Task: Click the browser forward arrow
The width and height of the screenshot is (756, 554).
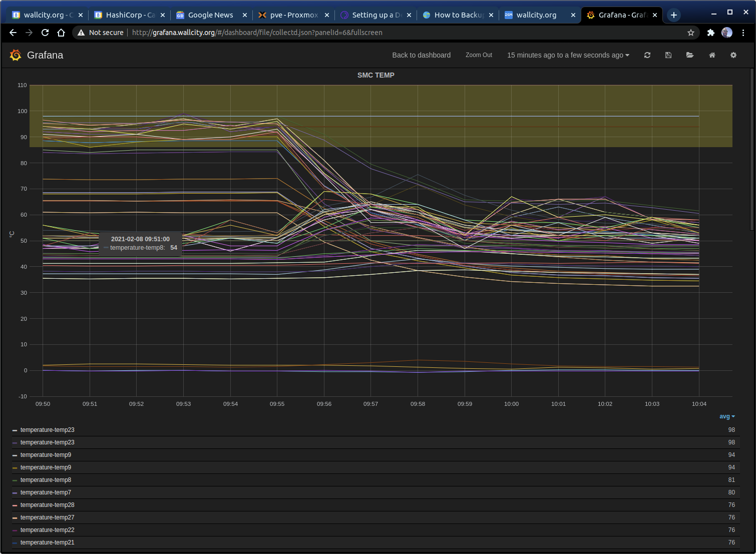Action: point(29,33)
